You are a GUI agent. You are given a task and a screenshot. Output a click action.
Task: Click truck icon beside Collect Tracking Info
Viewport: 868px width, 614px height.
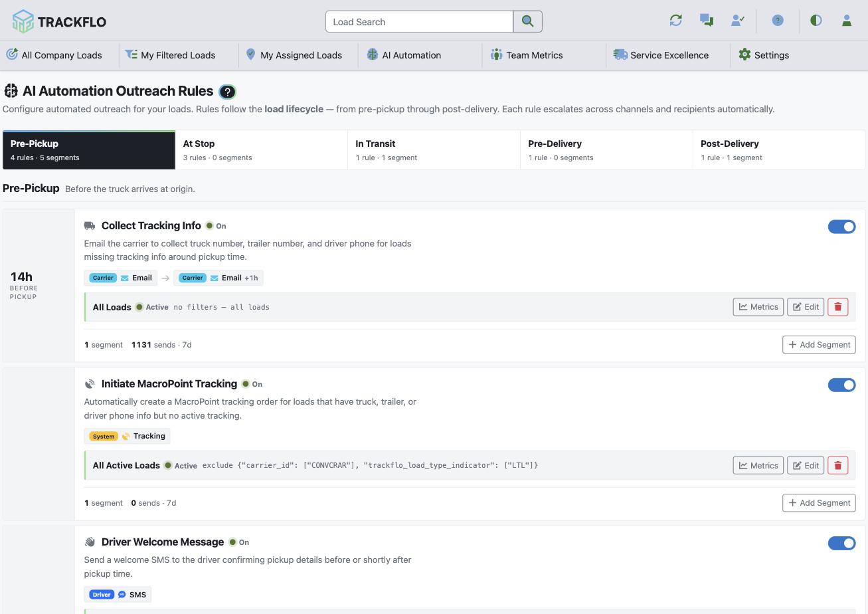pyautogui.click(x=90, y=226)
